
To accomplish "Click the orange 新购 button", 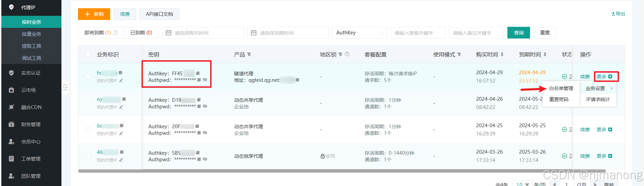I will point(94,14).
